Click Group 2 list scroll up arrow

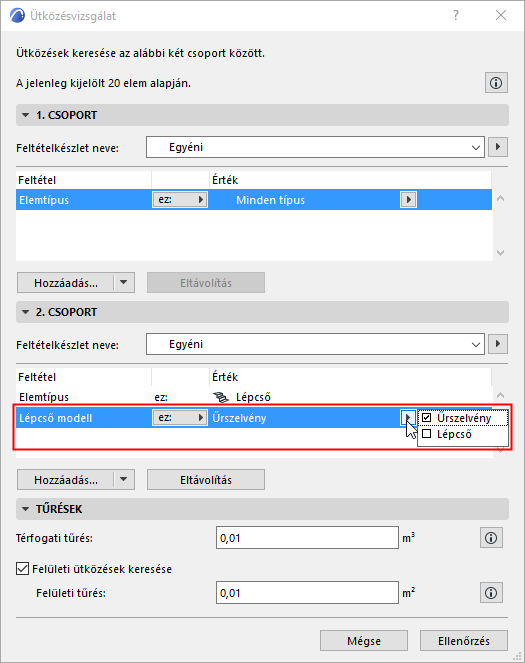tap(500, 395)
